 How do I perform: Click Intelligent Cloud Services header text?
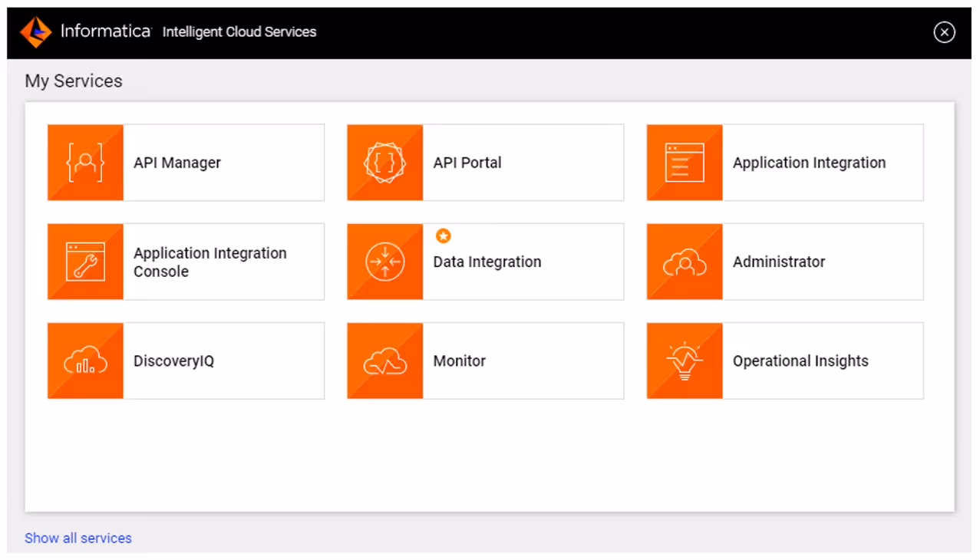[x=239, y=32]
